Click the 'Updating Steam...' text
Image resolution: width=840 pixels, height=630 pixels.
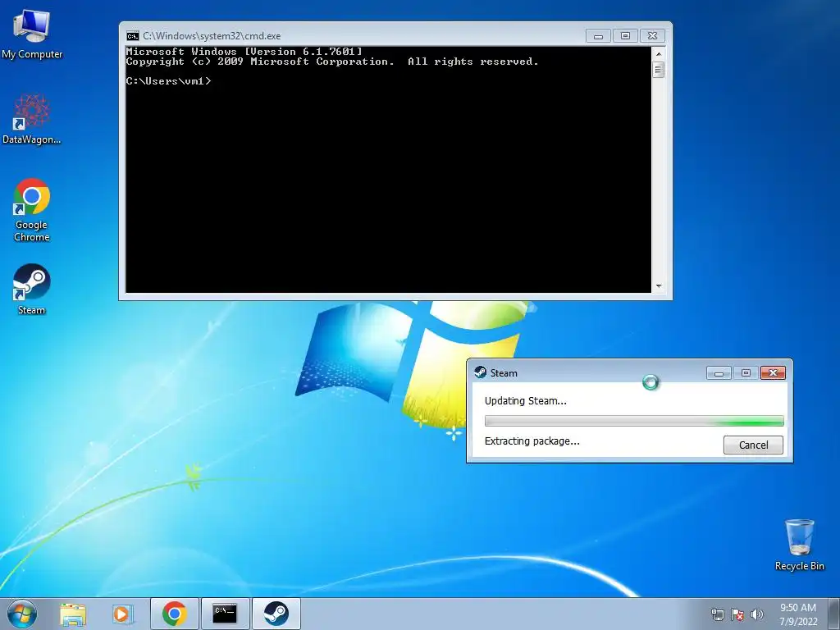[x=526, y=400]
